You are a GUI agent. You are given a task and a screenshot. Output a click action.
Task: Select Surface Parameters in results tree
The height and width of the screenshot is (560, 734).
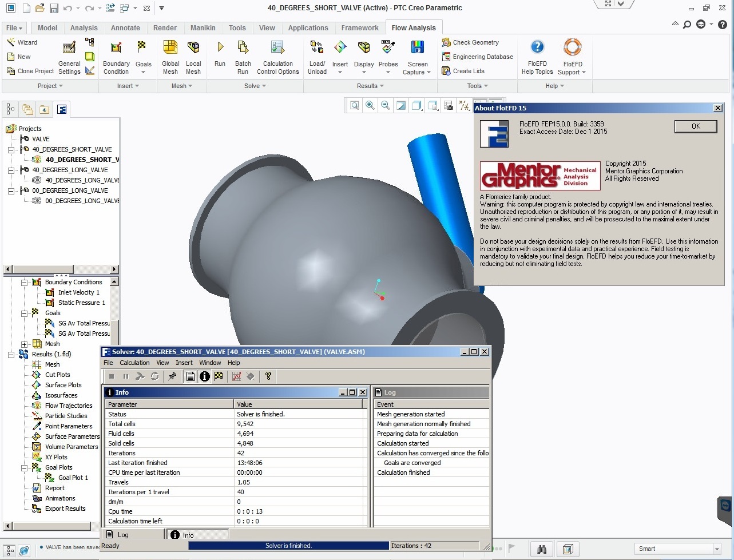pyautogui.click(x=72, y=436)
